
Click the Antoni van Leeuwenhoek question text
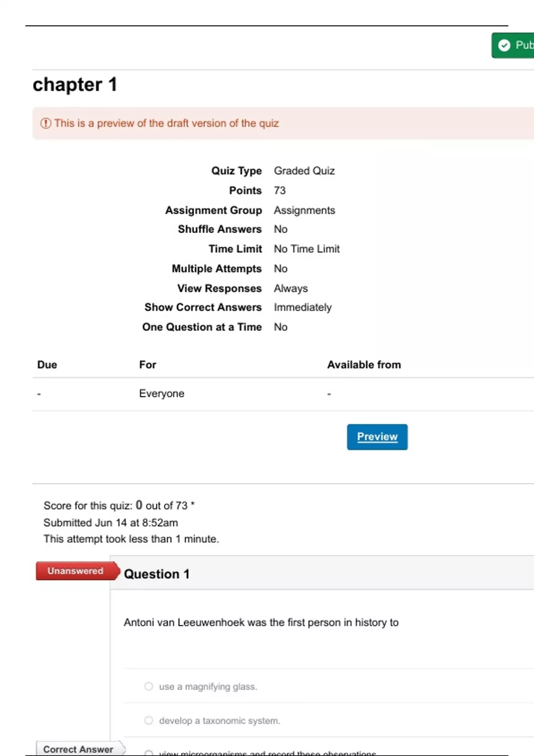point(261,623)
